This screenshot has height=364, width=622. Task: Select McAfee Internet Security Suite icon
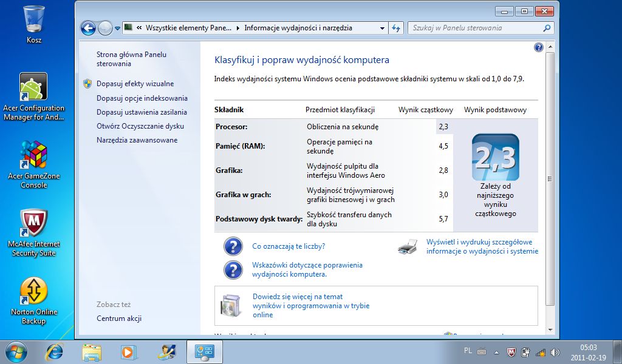(x=34, y=233)
